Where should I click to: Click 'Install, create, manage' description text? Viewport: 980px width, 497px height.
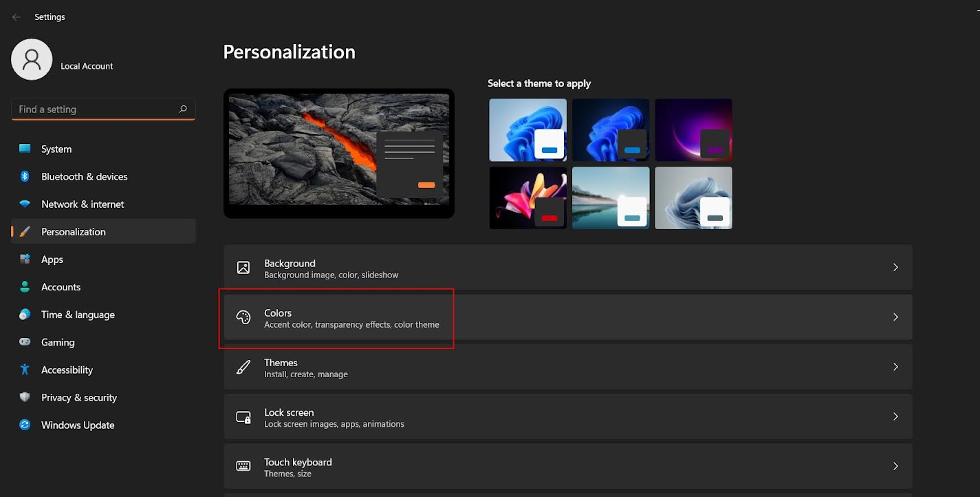306,374
